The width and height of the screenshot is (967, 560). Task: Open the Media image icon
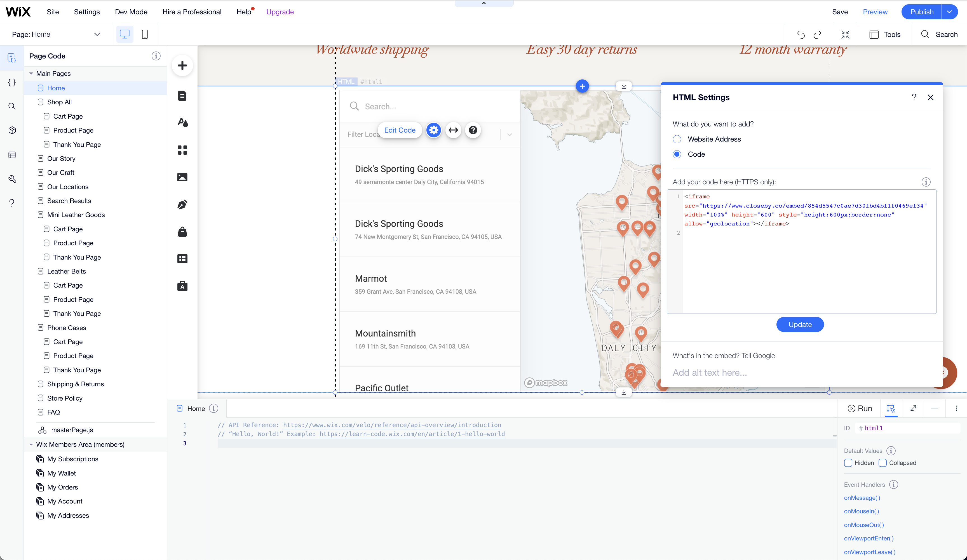point(182,177)
